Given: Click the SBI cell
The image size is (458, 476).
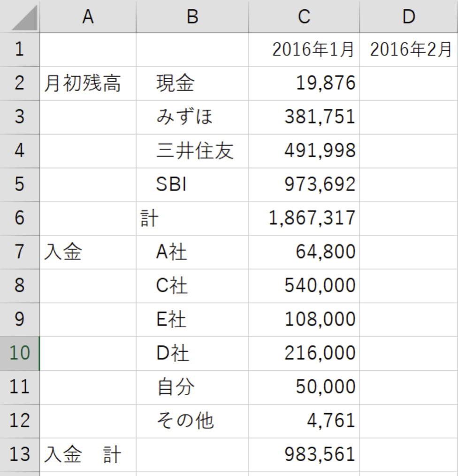Looking at the screenshot, I should tap(192, 184).
